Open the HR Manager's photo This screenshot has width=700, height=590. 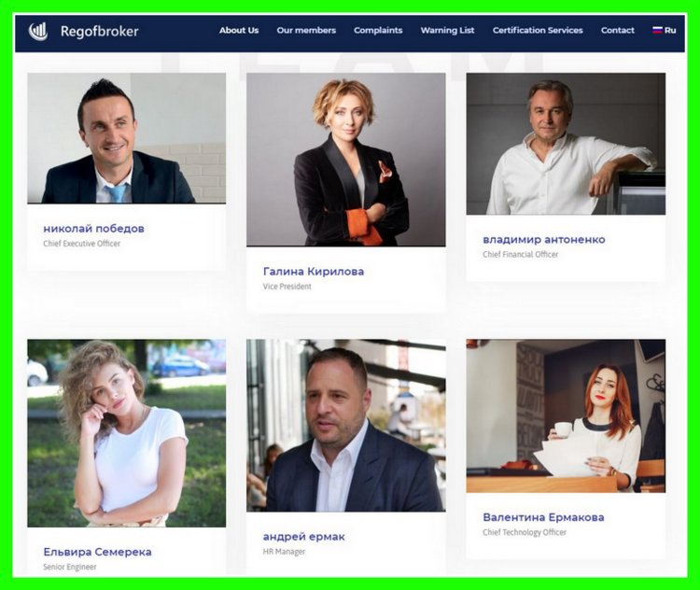346,426
